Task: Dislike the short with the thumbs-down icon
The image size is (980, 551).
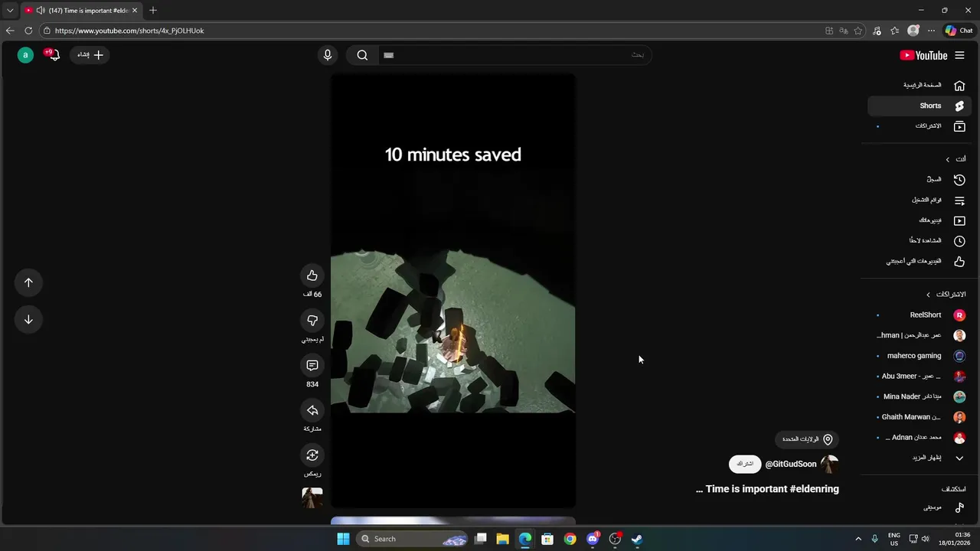Action: (312, 321)
